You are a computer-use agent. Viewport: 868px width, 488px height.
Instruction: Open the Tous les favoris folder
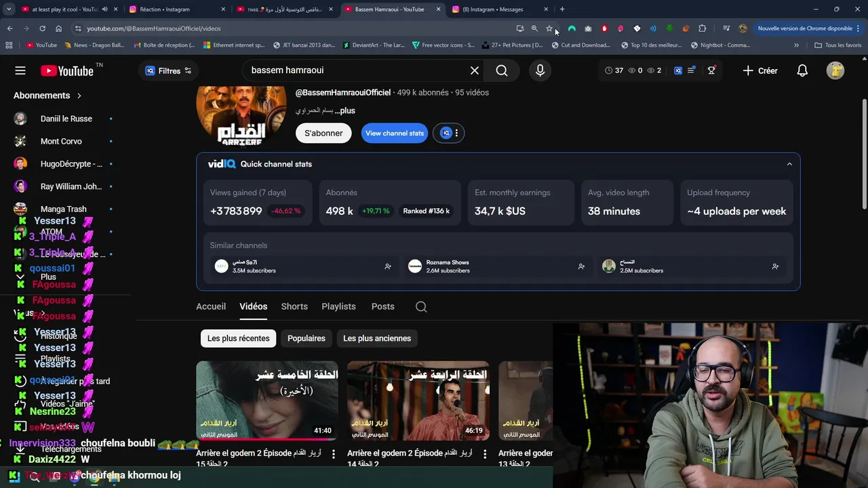pyautogui.click(x=837, y=45)
